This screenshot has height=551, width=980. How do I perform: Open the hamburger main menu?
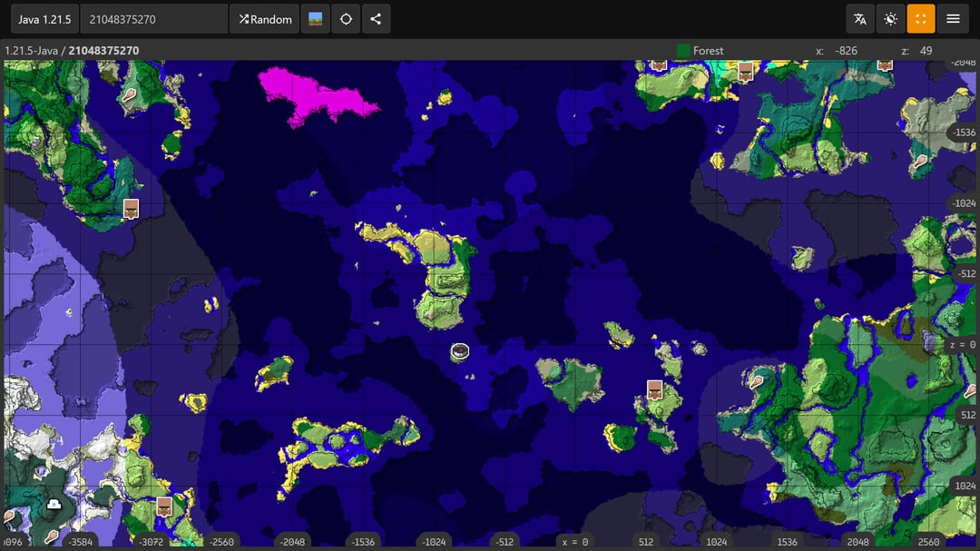click(x=952, y=19)
